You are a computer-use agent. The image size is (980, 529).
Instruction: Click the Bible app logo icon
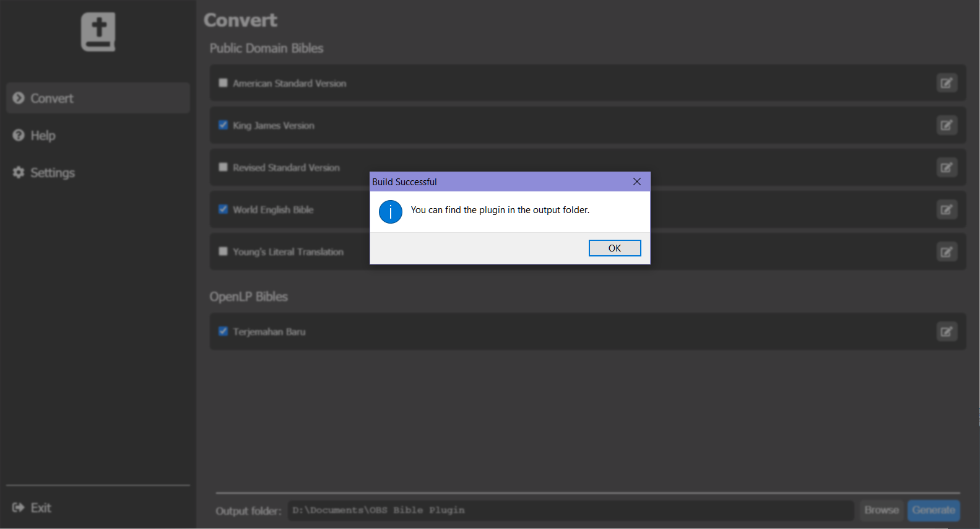[x=98, y=32]
